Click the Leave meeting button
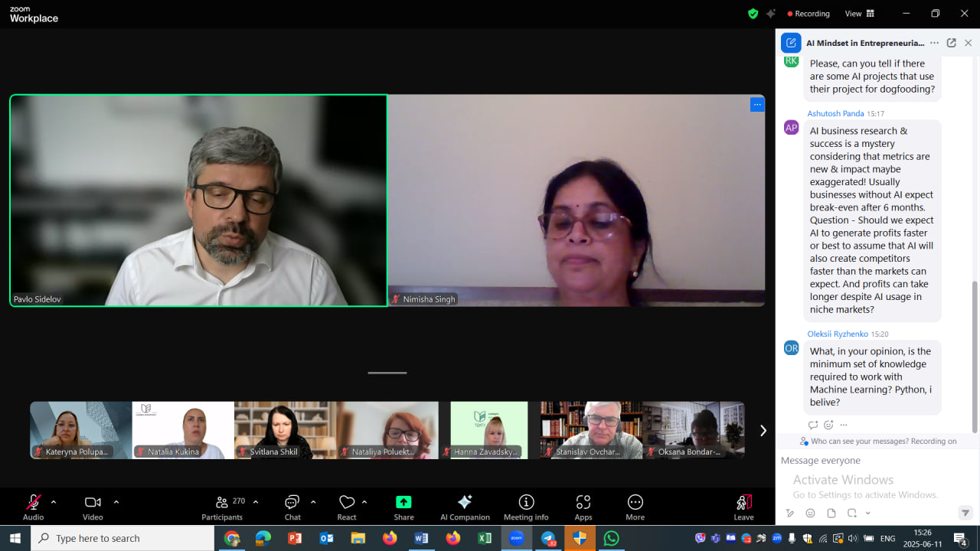The image size is (980, 551). (743, 507)
